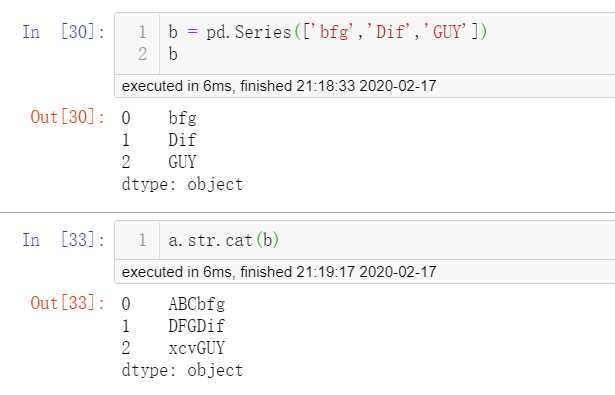Click line number 2 in cell 30

143,54
